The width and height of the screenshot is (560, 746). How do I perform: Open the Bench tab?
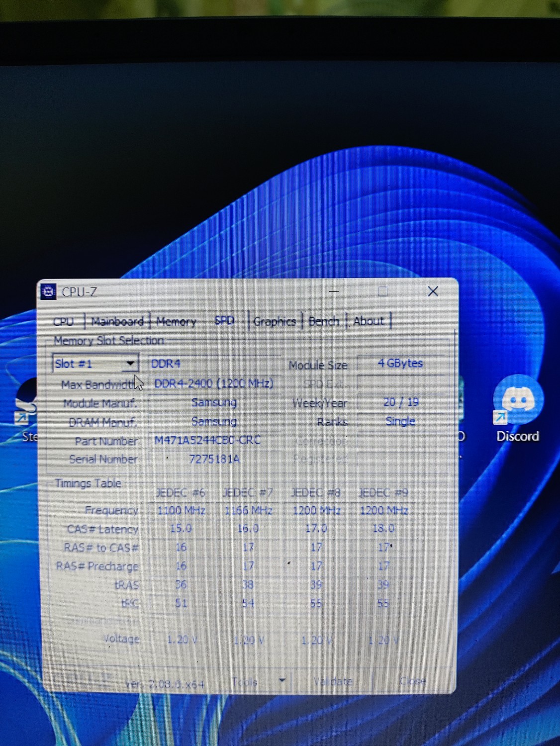(324, 321)
